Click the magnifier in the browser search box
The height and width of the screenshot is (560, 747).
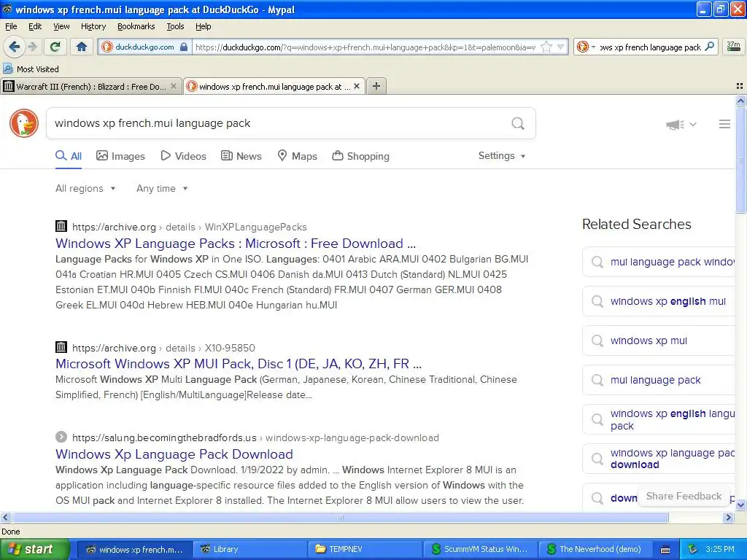pyautogui.click(x=709, y=47)
